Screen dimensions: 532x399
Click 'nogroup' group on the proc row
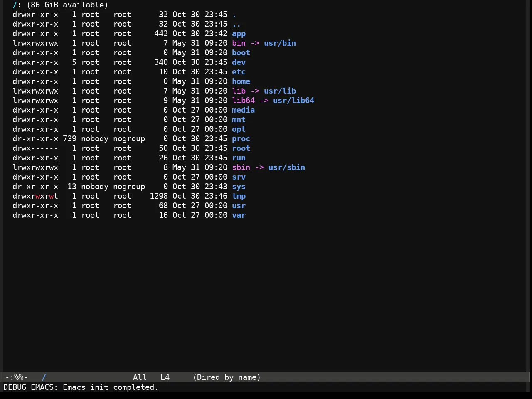(x=129, y=139)
